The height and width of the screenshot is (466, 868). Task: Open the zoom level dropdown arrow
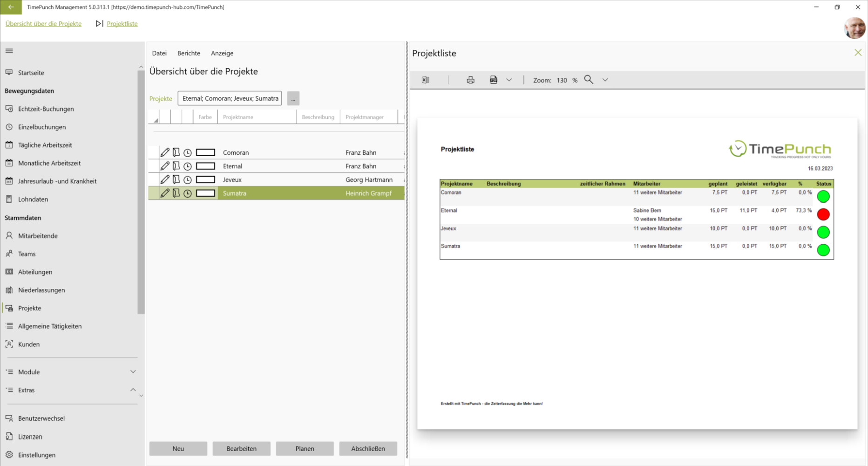coord(605,80)
